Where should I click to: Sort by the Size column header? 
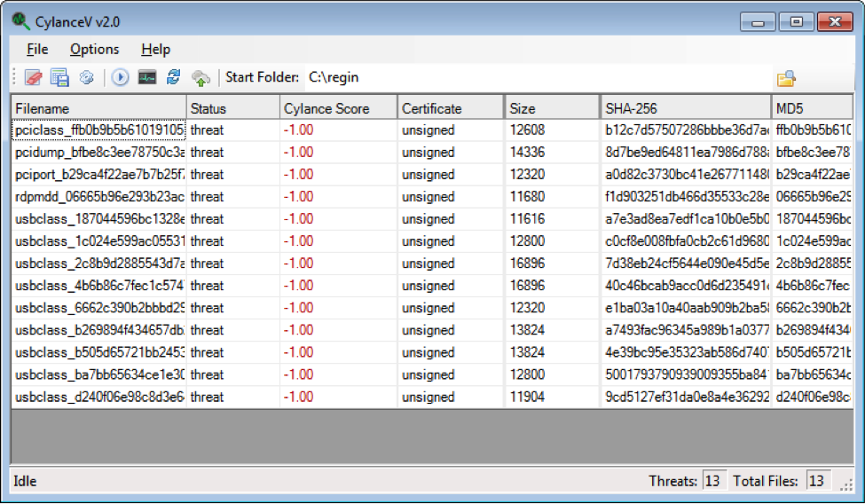pos(552,108)
